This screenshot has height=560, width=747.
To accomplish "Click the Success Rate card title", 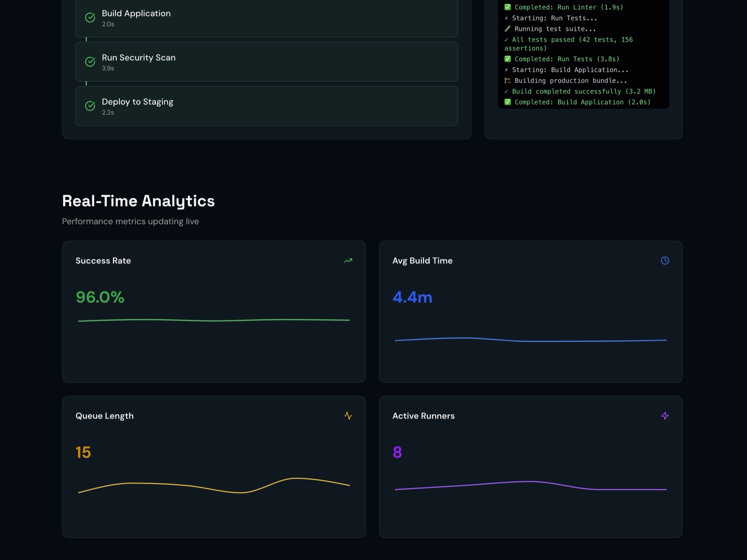I will (x=103, y=261).
